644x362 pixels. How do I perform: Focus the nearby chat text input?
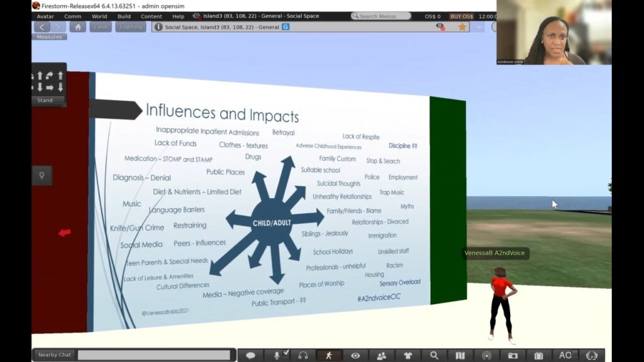click(x=154, y=355)
